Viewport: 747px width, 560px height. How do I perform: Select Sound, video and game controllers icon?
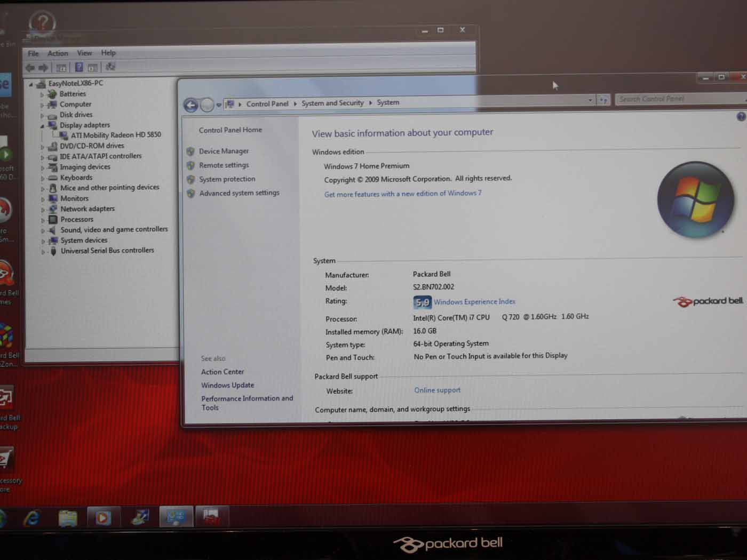53,230
